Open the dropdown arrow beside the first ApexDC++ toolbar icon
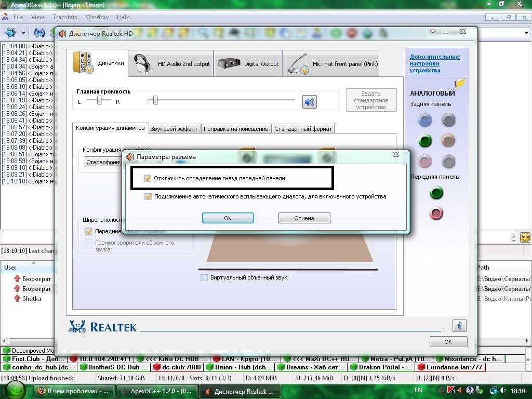 (x=23, y=33)
